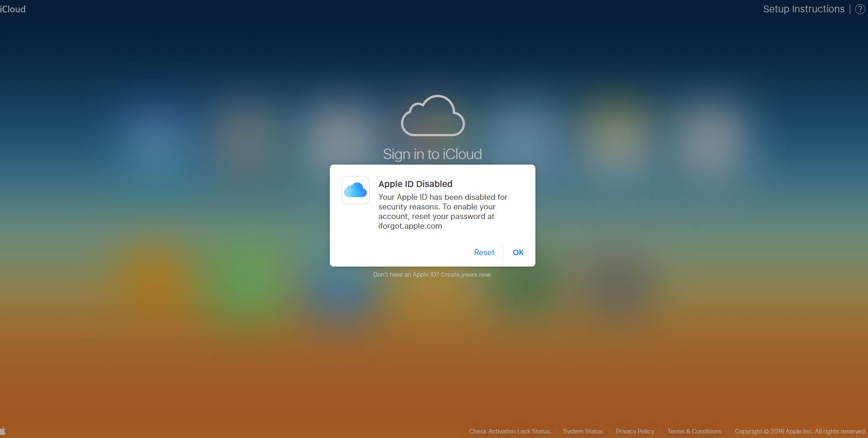The image size is (868, 438).
Task: Click the blue iCloud icon in the dialog
Action: pos(355,190)
